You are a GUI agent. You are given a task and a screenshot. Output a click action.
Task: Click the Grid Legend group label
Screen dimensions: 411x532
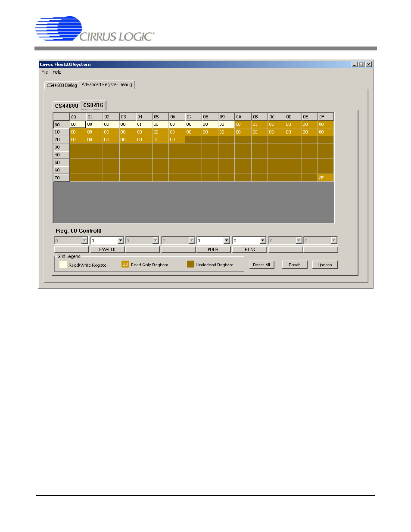69,256
